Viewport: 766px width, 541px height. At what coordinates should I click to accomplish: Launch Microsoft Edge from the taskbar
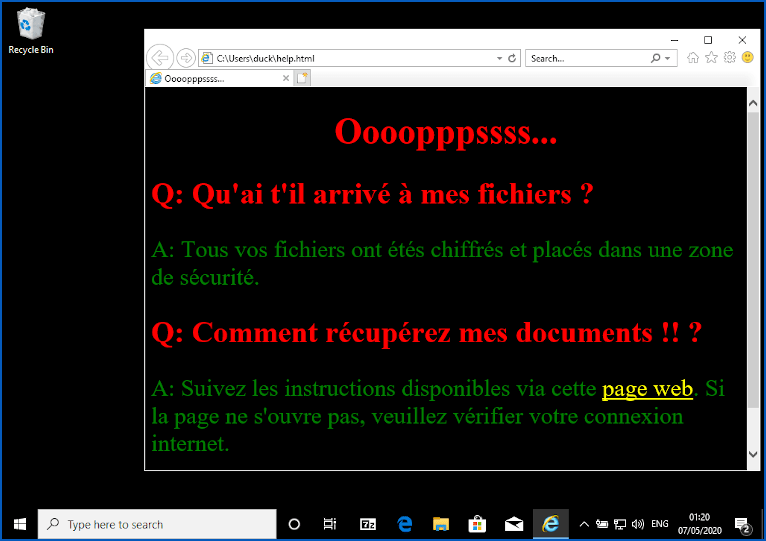pos(405,524)
